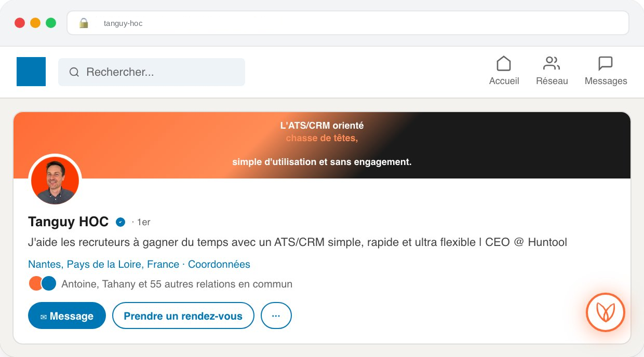Click the verified badge next to Tanguy HOC
The image size is (644, 357).
tap(120, 222)
